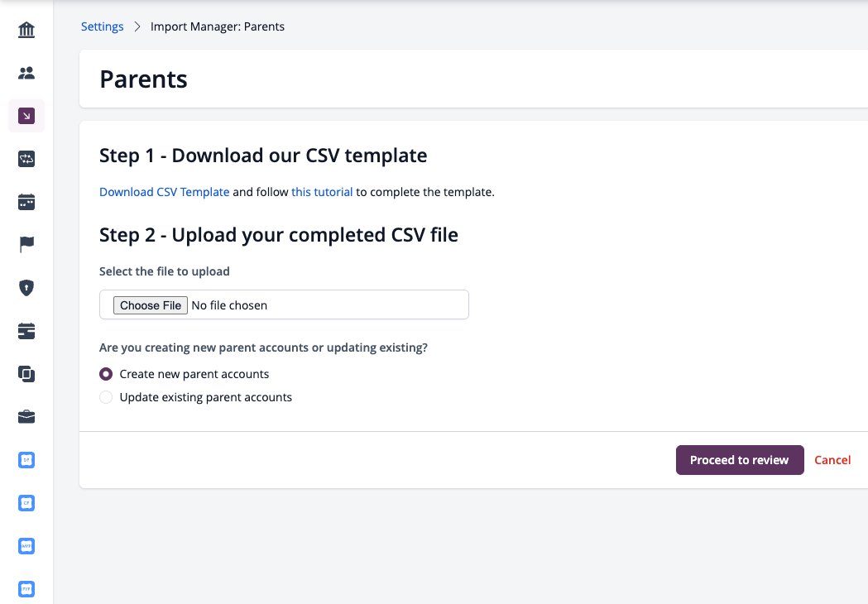Image resolution: width=868 pixels, height=604 pixels.
Task: Click the 'Select the file to upload' label
Action: (165, 271)
